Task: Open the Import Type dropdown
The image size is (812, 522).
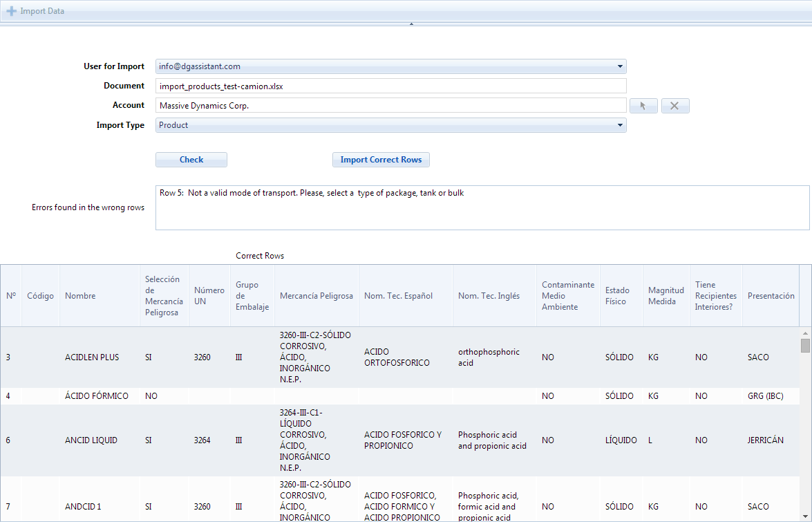Action: (x=620, y=125)
